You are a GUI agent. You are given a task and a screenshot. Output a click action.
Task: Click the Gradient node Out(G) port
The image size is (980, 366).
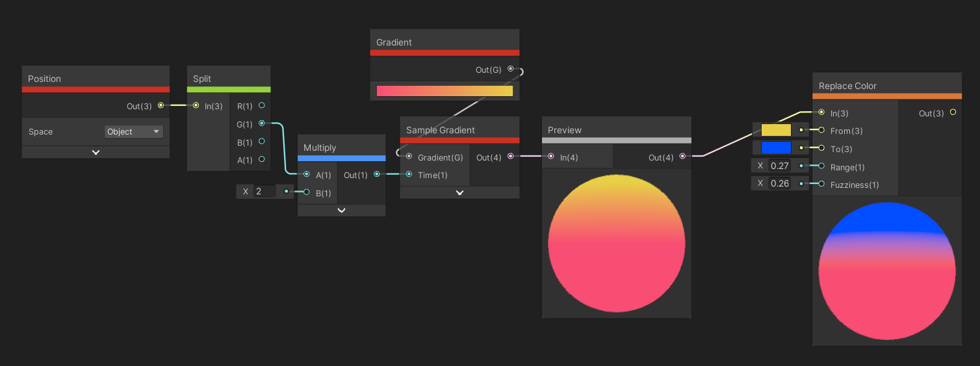point(510,69)
